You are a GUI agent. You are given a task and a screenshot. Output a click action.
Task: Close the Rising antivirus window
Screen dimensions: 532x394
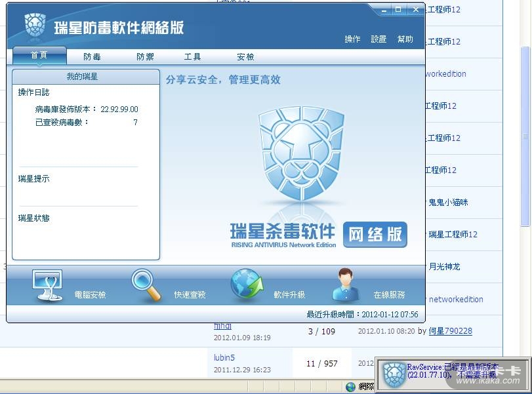click(415, 9)
